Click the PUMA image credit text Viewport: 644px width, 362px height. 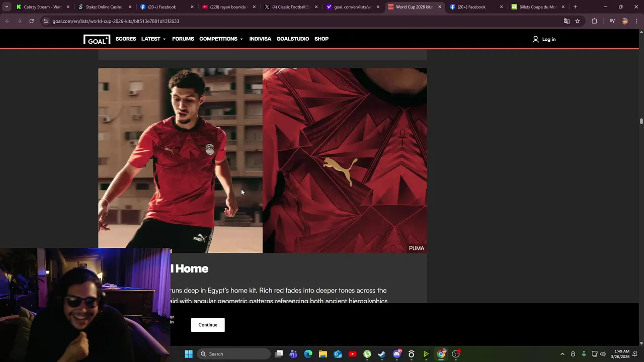417,248
